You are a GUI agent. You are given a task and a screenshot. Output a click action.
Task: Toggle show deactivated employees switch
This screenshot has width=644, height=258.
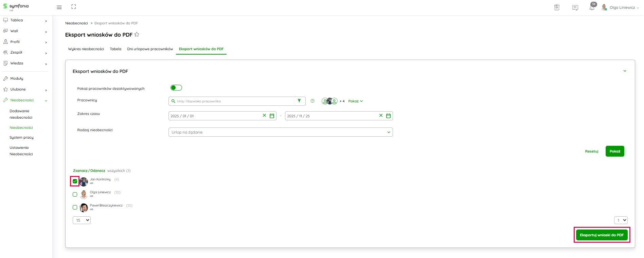tap(176, 88)
